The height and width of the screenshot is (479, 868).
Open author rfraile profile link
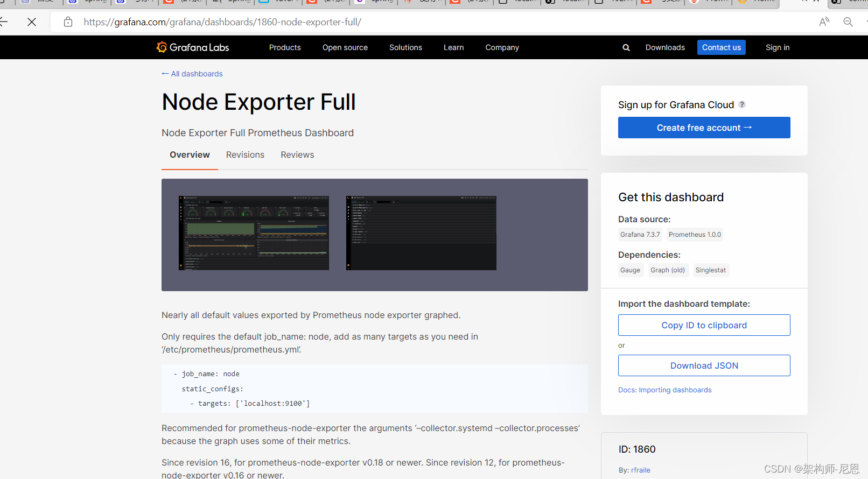(x=641, y=470)
